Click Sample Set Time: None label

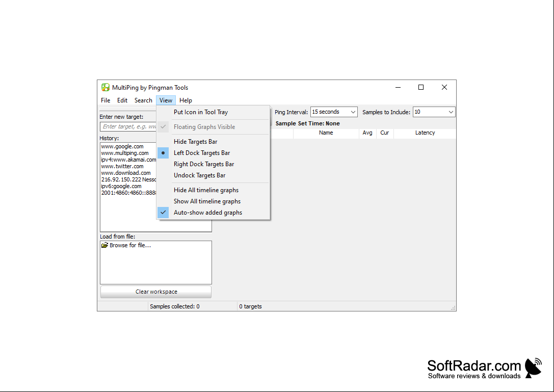[x=307, y=123]
